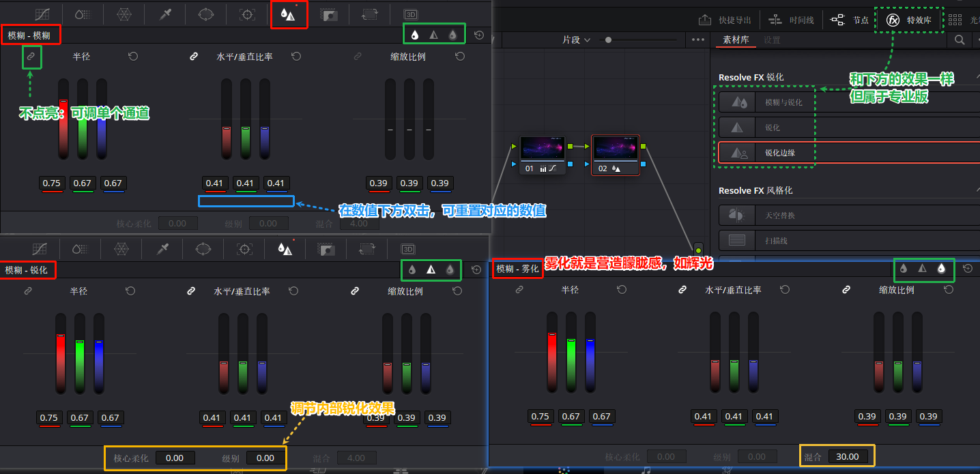
Task: Switch to Mist mode in the 模糊 - 模糊 panel
Action: pyautogui.click(x=452, y=34)
